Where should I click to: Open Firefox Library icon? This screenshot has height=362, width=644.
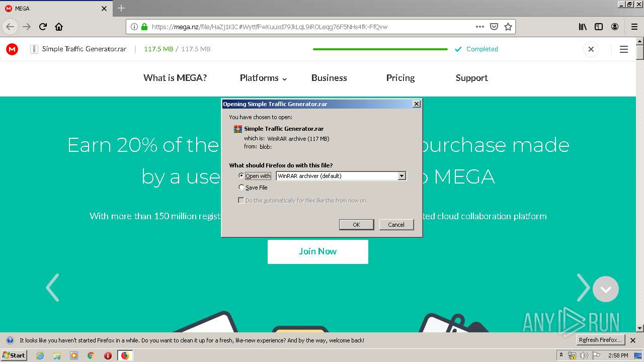point(583,27)
